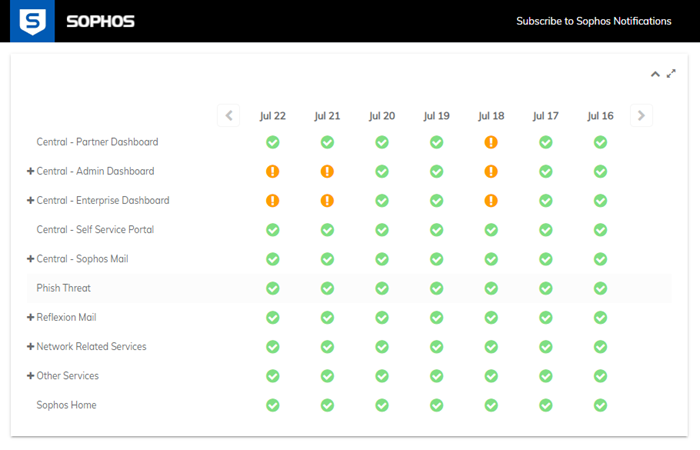The image size is (700, 450).
Task: Select the Jul 20 column header
Action: click(x=382, y=116)
